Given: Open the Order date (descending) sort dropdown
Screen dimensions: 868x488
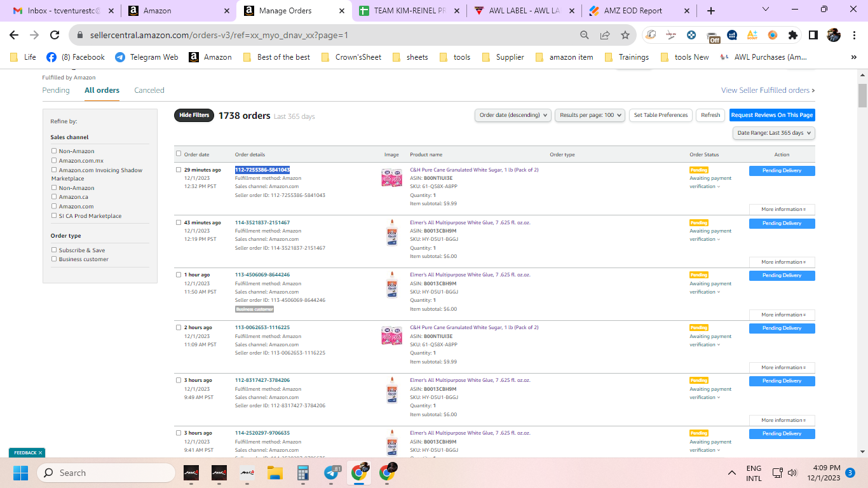Looking at the screenshot, I should pyautogui.click(x=513, y=115).
